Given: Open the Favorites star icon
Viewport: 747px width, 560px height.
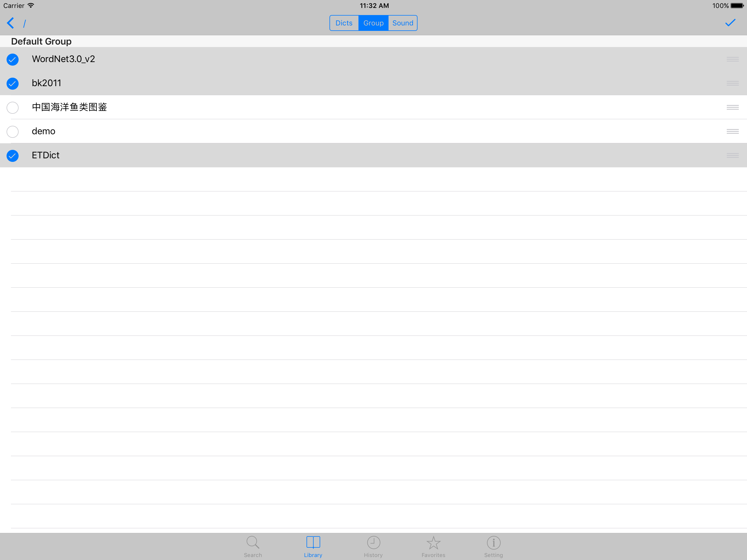Looking at the screenshot, I should (x=433, y=542).
